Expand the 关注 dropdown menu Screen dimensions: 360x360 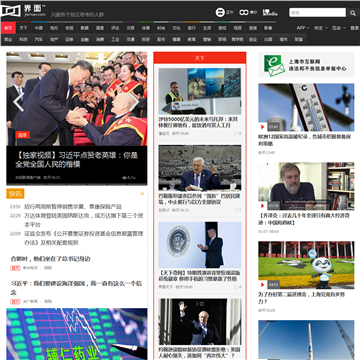click(x=320, y=28)
